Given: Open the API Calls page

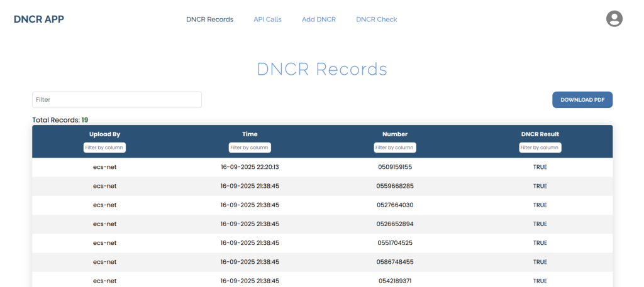Looking at the screenshot, I should pos(267,19).
